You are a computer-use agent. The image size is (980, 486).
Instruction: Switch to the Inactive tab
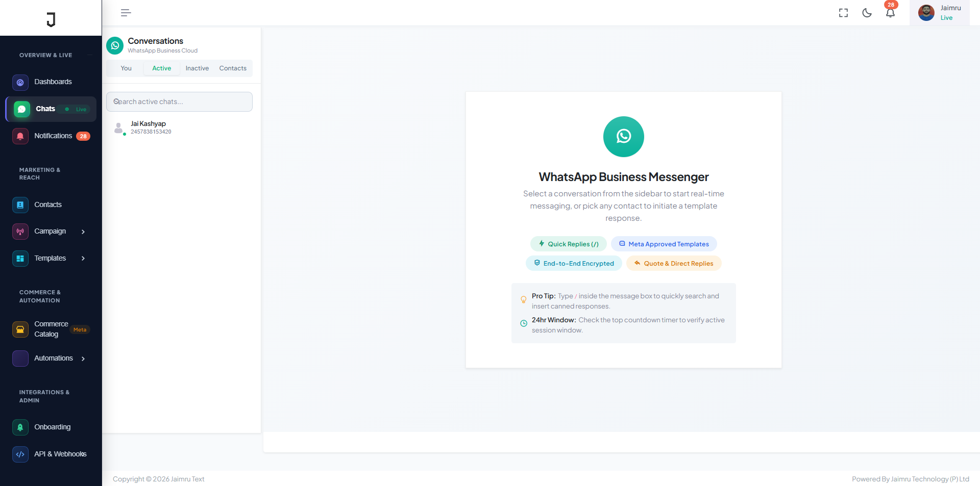pyautogui.click(x=197, y=68)
